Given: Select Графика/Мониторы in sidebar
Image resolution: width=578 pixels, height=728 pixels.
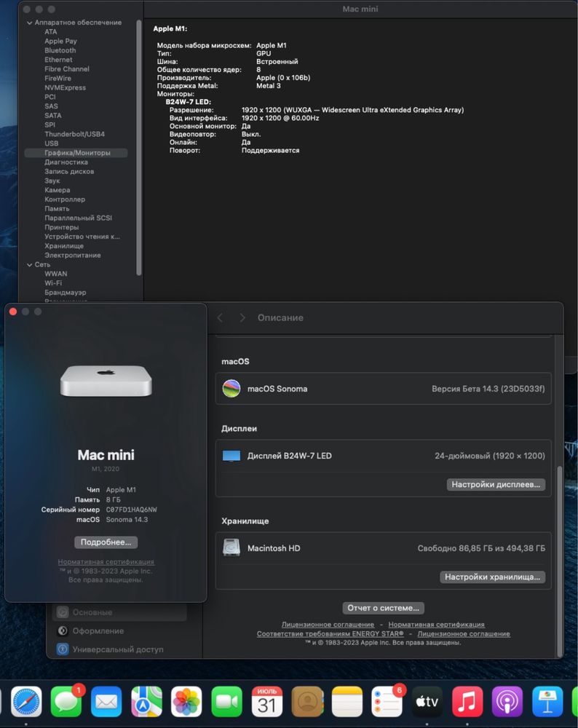Looking at the screenshot, I should click(76, 153).
